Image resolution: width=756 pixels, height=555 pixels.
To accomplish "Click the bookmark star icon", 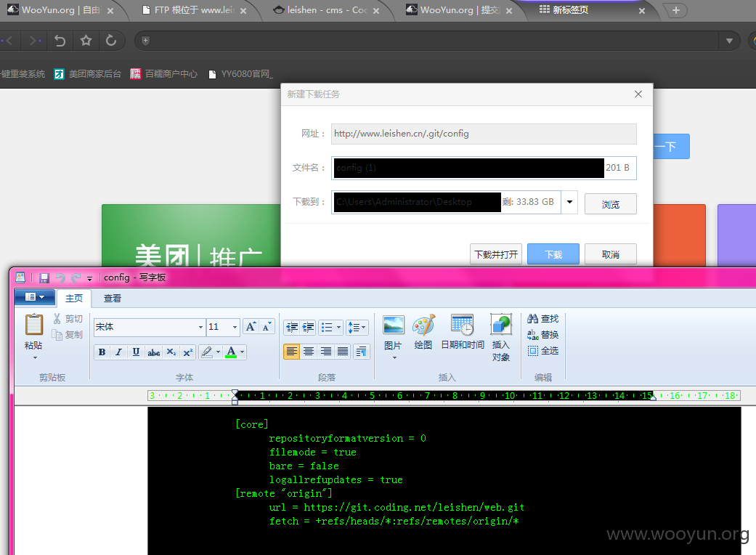I will 86,41.
